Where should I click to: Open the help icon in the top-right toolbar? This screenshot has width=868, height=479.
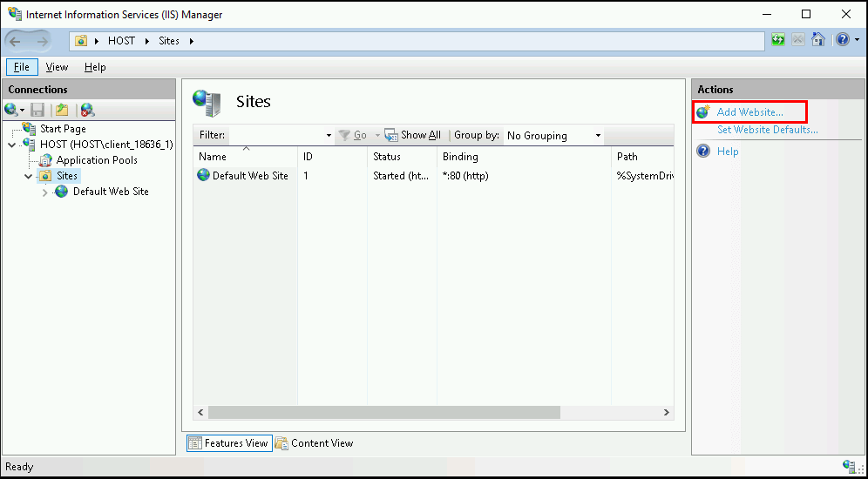[843, 40]
